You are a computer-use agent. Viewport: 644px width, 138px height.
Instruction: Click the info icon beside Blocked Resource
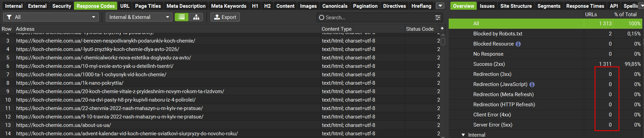tap(518, 44)
